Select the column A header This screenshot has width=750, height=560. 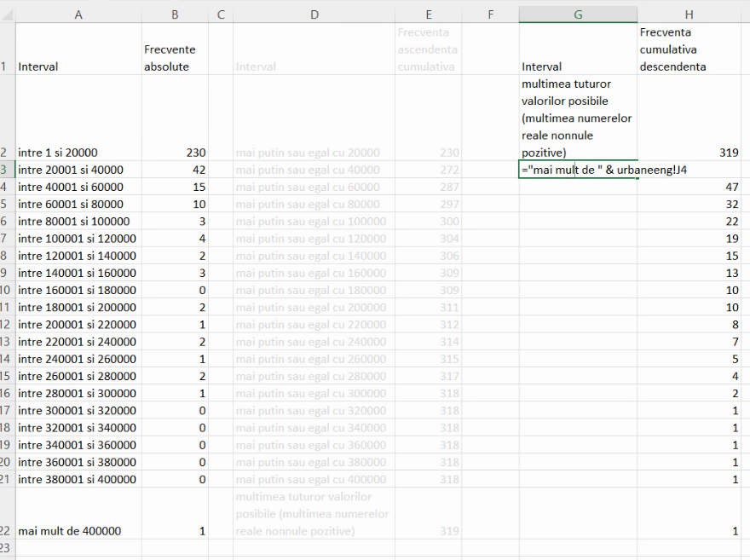[x=78, y=14]
